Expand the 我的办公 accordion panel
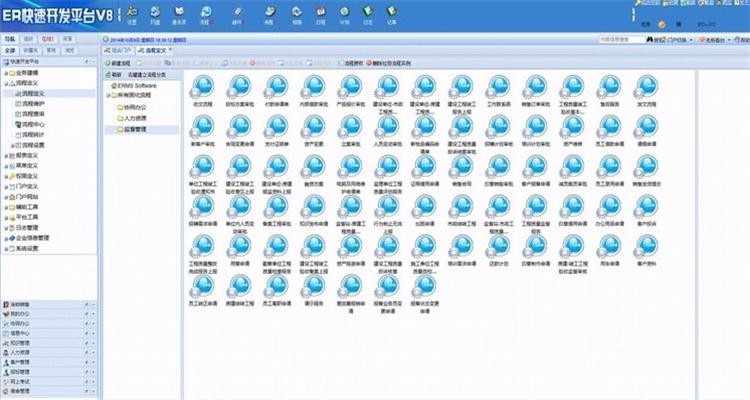750x400 pixels. point(48,314)
